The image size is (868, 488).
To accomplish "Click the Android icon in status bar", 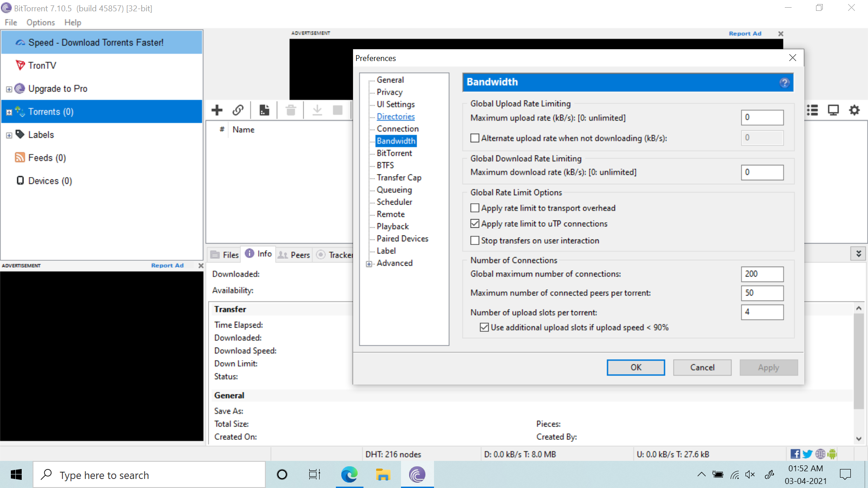I will pos(832,454).
